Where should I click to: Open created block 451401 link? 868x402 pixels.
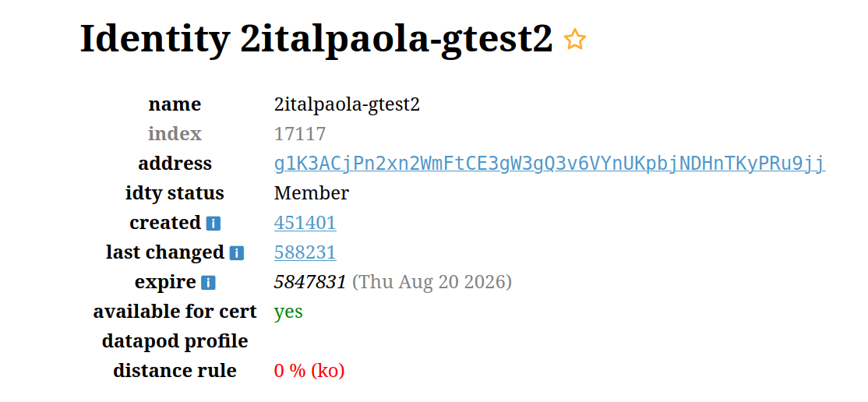pyautogui.click(x=305, y=223)
